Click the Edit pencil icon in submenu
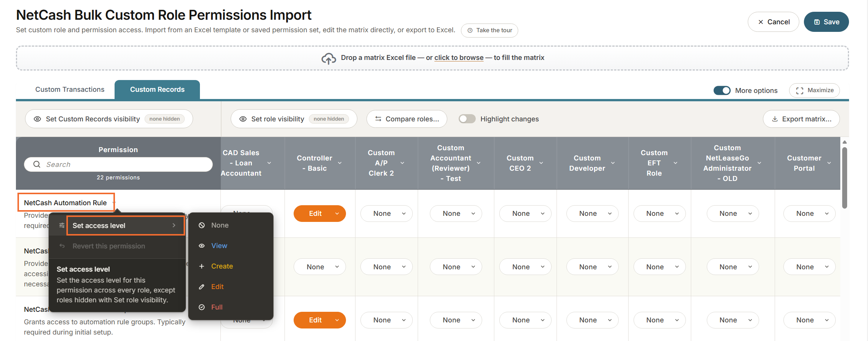This screenshot has height=341, width=868. [x=202, y=287]
